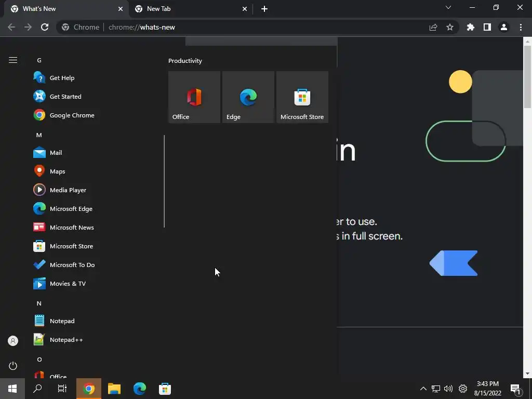Click the Start menu app list scrollbar

pos(164,181)
